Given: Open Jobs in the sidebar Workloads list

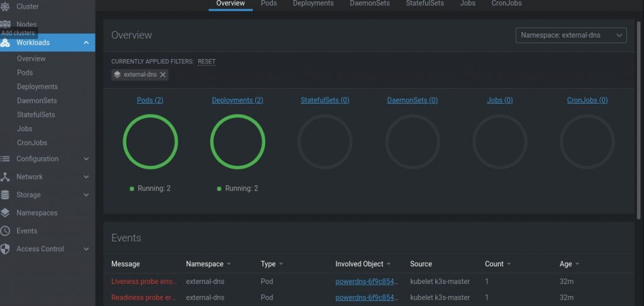Looking at the screenshot, I should pyautogui.click(x=25, y=128).
